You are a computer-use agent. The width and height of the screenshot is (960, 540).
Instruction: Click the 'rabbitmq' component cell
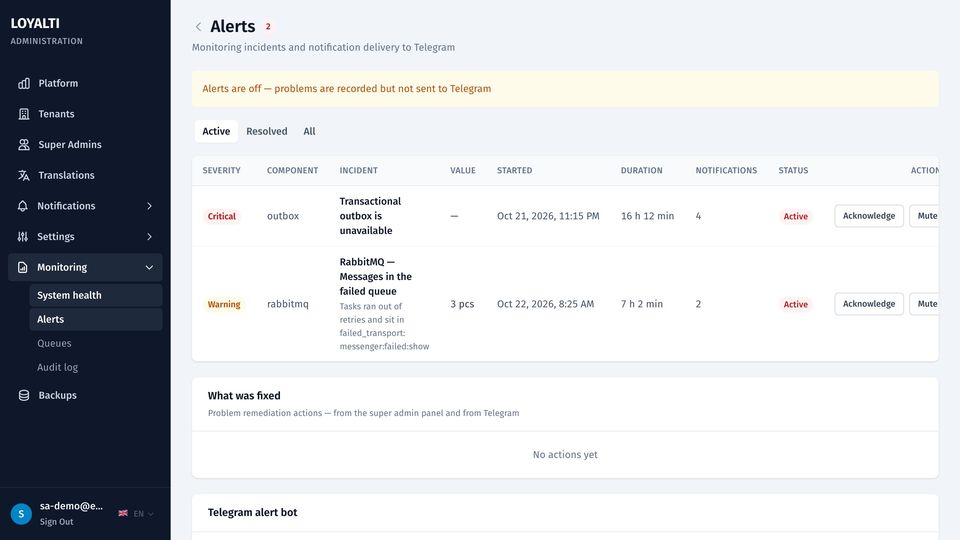click(288, 304)
